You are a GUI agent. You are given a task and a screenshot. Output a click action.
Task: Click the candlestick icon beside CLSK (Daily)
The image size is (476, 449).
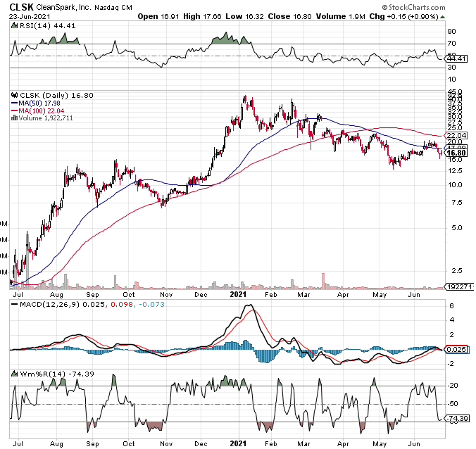(14, 95)
